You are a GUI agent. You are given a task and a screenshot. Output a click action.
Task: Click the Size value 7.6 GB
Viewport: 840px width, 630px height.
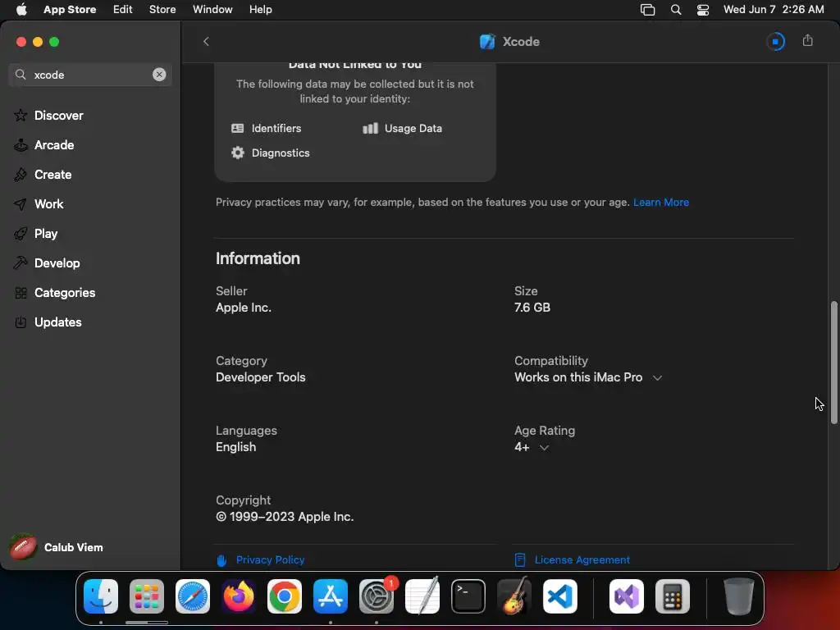[x=532, y=308]
